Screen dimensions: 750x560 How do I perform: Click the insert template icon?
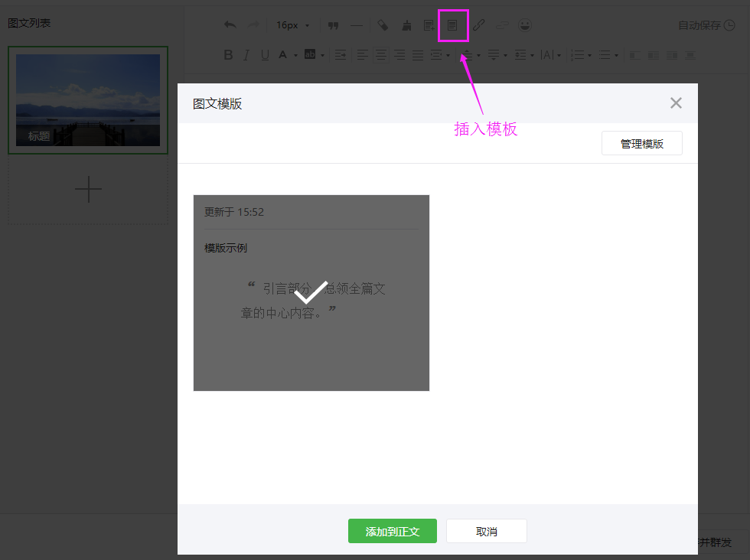(452, 25)
